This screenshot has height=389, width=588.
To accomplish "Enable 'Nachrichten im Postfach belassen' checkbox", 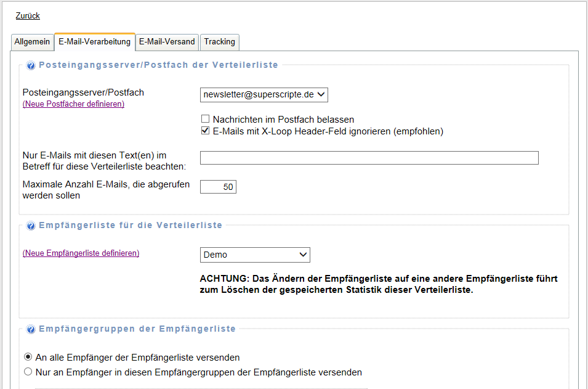I will 206,119.
